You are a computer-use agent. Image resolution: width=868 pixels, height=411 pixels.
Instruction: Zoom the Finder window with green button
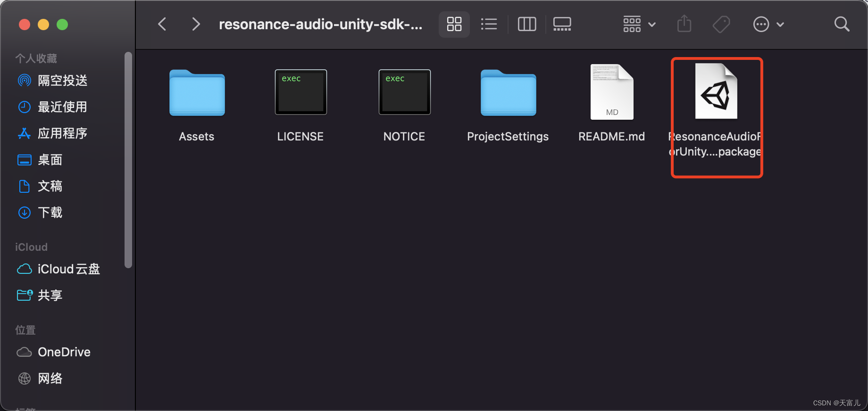[x=62, y=25]
